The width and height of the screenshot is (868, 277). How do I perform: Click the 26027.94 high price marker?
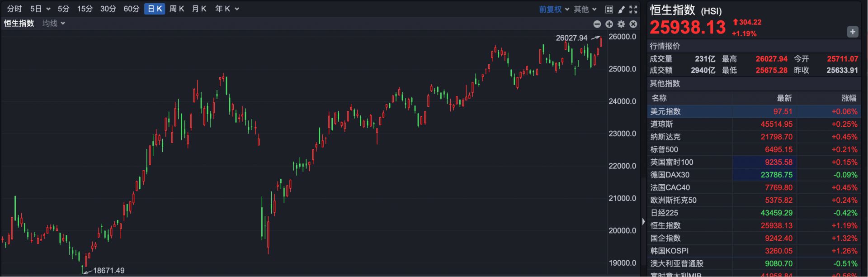[x=571, y=38]
